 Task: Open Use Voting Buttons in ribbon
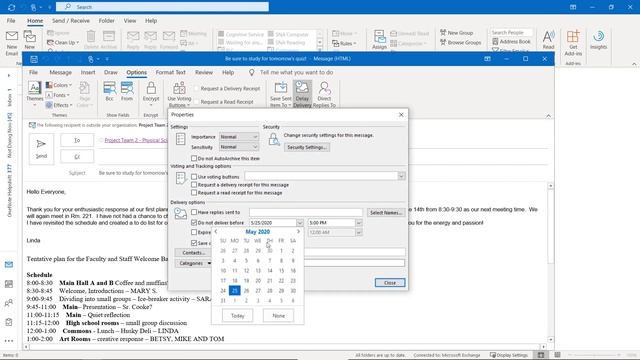point(179,94)
